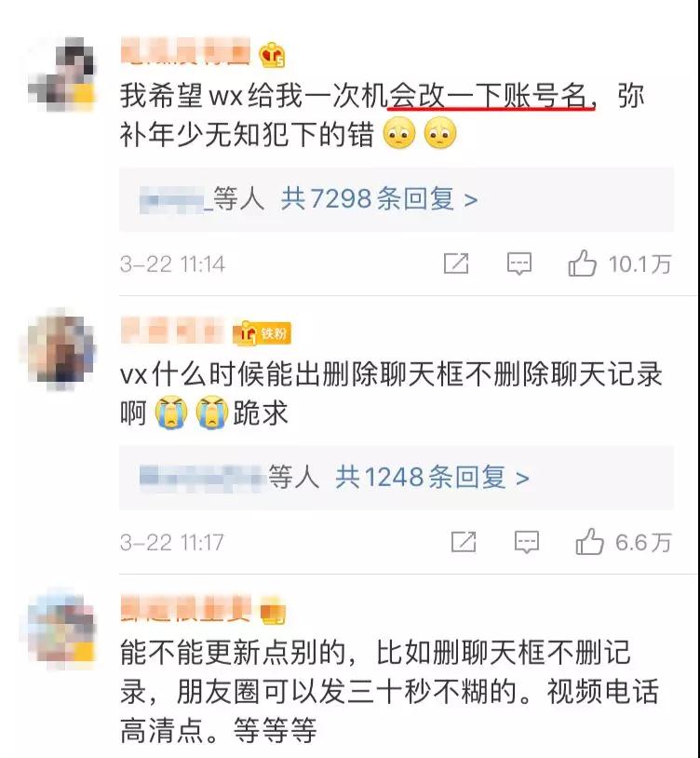Open the first commenter's avatar

[61, 73]
